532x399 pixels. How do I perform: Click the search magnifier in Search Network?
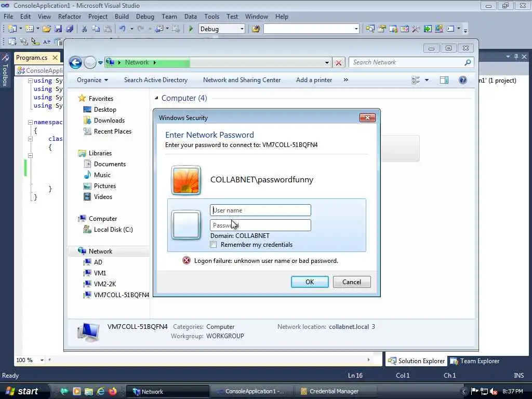[468, 62]
